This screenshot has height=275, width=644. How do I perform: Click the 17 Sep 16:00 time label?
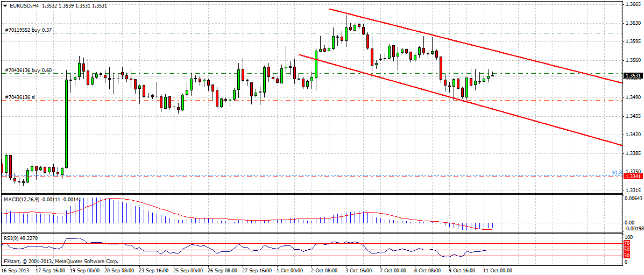(50, 271)
